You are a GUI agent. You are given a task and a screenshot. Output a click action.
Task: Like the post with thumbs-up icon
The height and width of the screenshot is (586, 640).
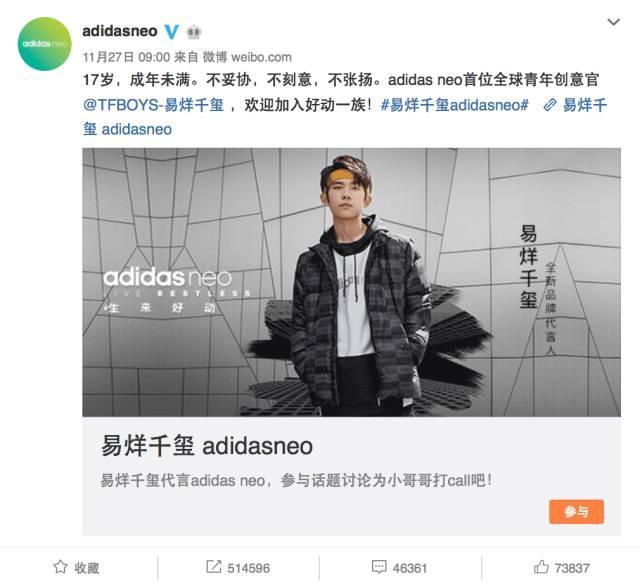(541, 566)
